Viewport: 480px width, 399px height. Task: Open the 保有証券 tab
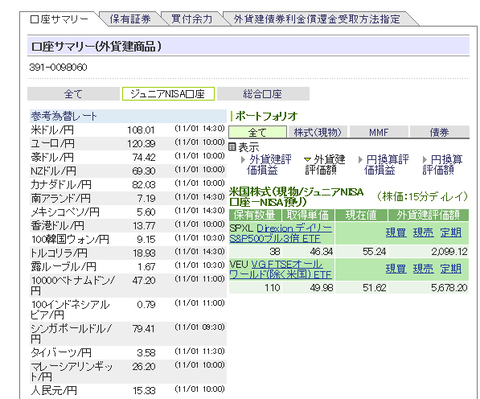tap(130, 19)
